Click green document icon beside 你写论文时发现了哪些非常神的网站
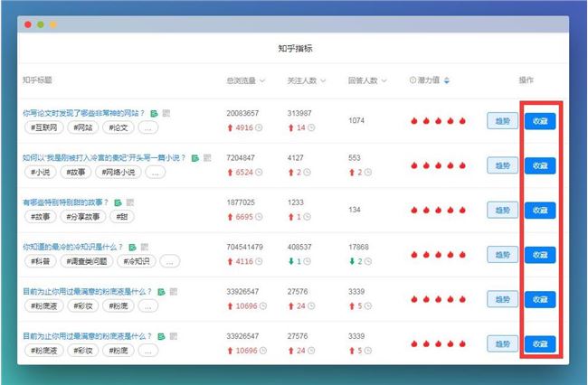This screenshot has width=588, height=385. tap(154, 113)
